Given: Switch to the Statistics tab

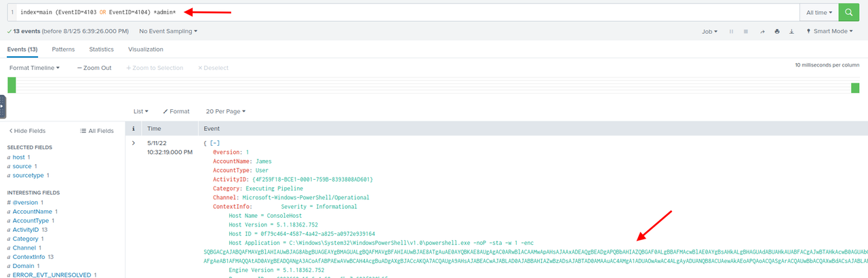Looking at the screenshot, I should click(x=102, y=49).
